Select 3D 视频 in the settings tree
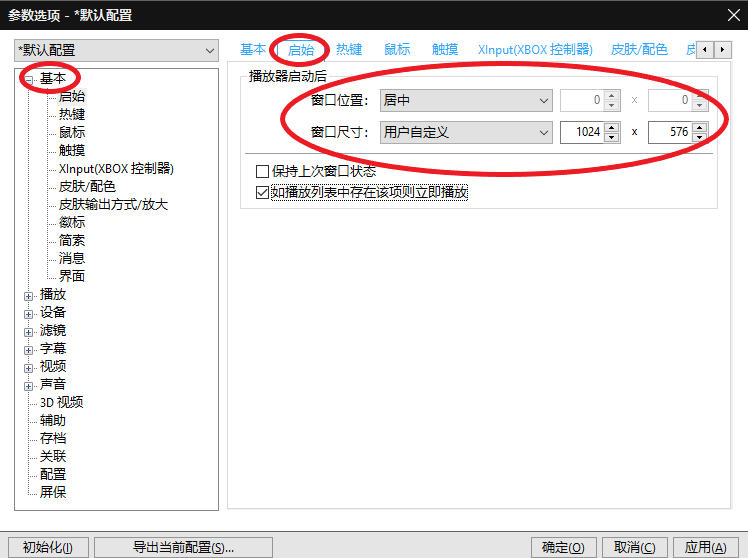748x558 pixels. [x=62, y=403]
